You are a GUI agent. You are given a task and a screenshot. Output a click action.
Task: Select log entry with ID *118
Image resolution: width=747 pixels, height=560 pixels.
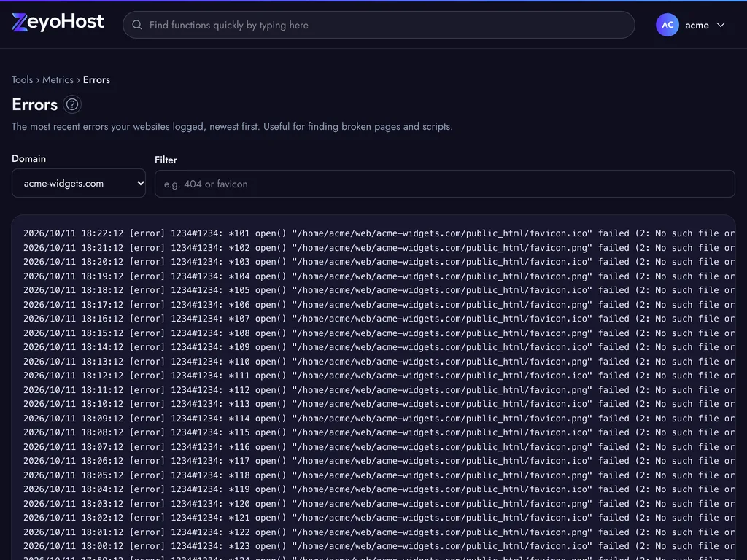[x=379, y=475]
